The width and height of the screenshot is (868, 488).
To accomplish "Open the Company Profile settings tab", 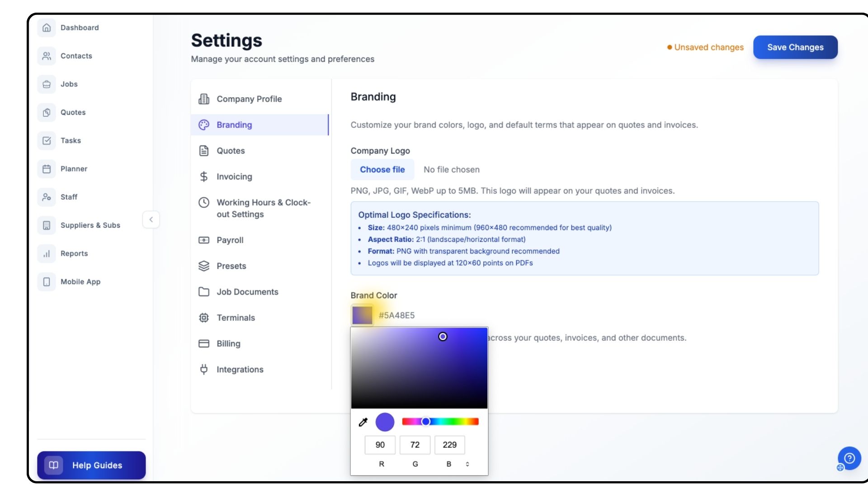I will click(x=249, y=99).
